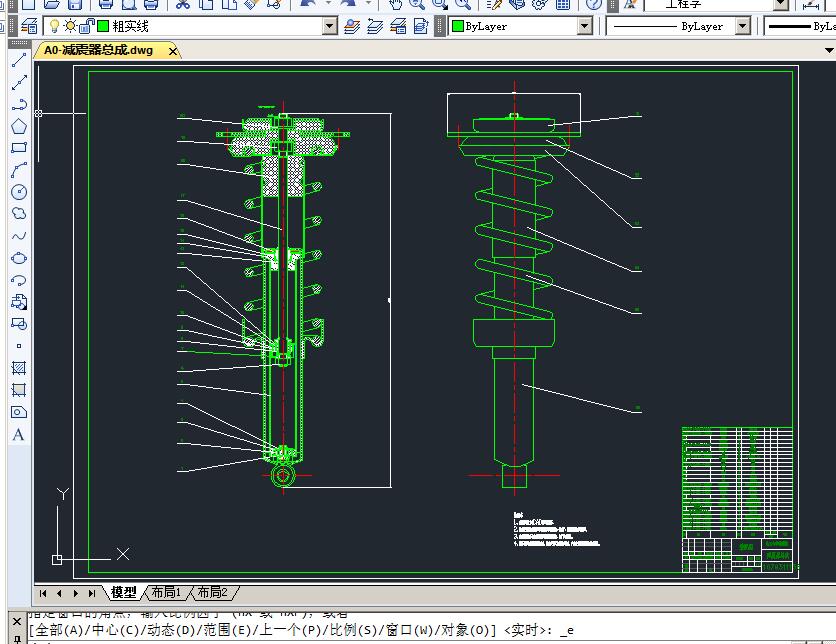The width and height of the screenshot is (836, 644).
Task: Select the Polygon tool
Action: click(18, 126)
